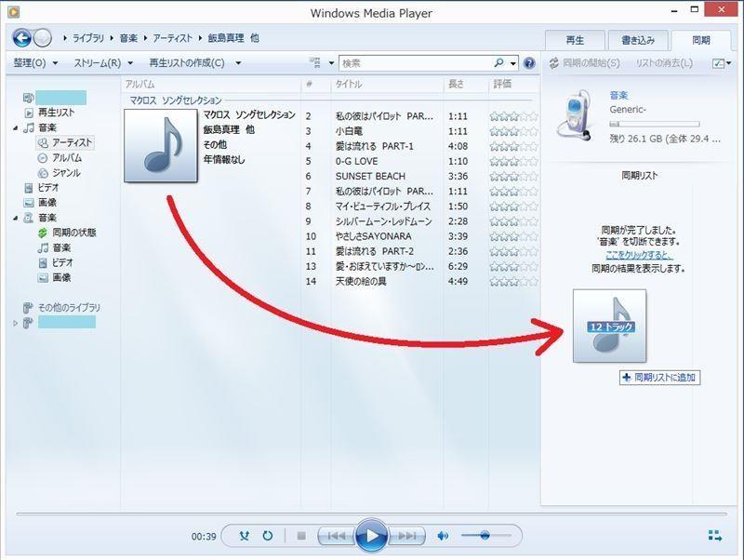Click the Forward navigation round button
Viewport: 744px width, 560px height.
(43, 38)
